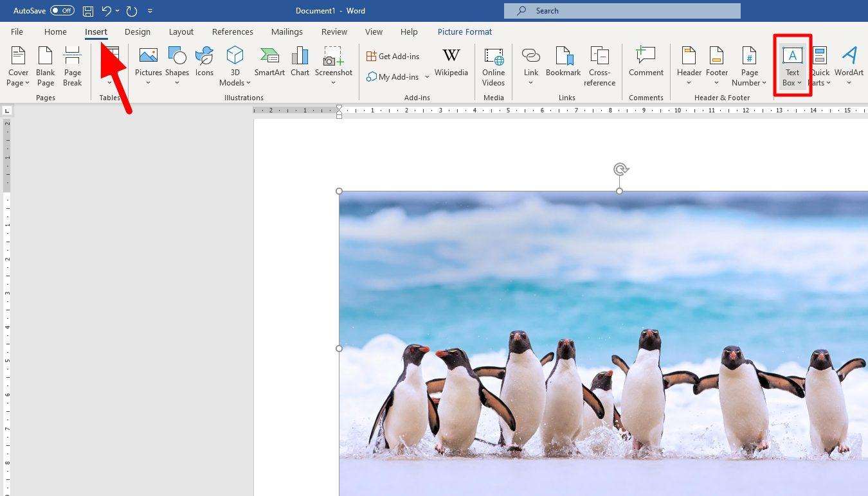Insert a hyperlink with the Link tool
The height and width of the screenshot is (496, 868).
(x=530, y=64)
